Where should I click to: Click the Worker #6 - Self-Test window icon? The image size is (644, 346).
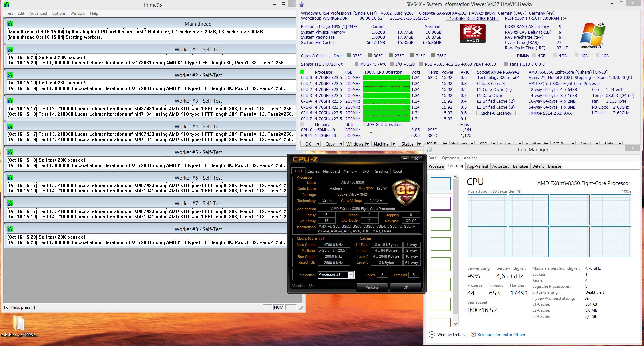(x=10, y=178)
